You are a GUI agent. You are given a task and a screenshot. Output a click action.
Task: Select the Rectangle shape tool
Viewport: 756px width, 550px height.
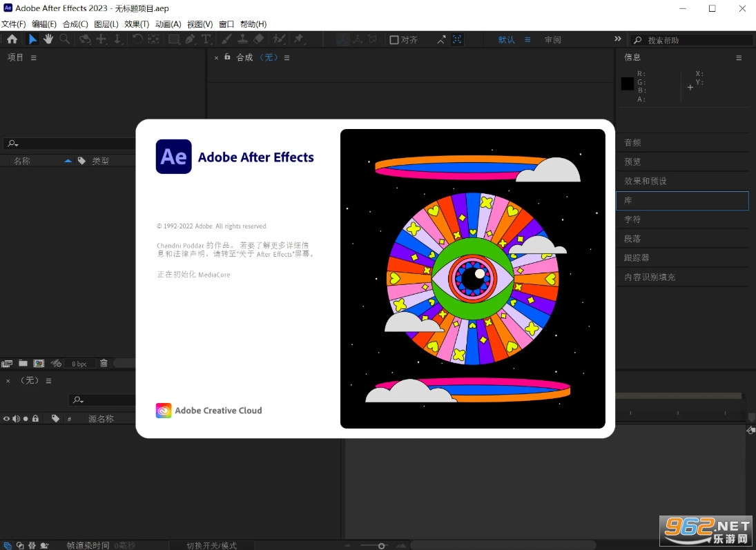click(173, 39)
